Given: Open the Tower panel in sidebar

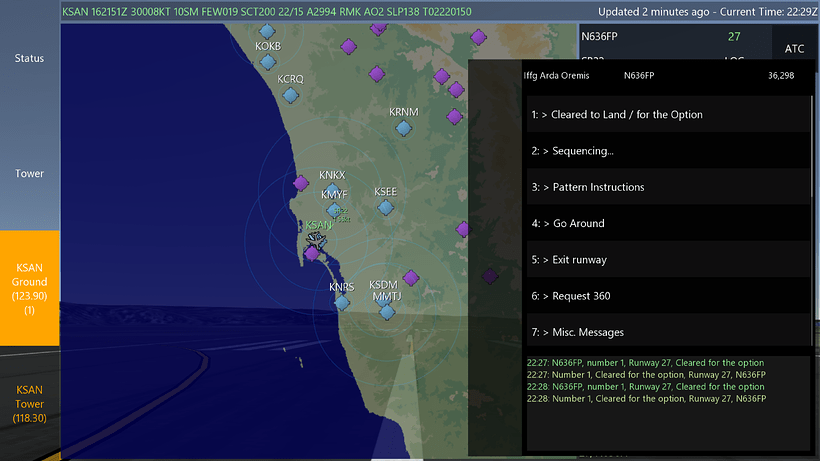Looking at the screenshot, I should [29, 173].
